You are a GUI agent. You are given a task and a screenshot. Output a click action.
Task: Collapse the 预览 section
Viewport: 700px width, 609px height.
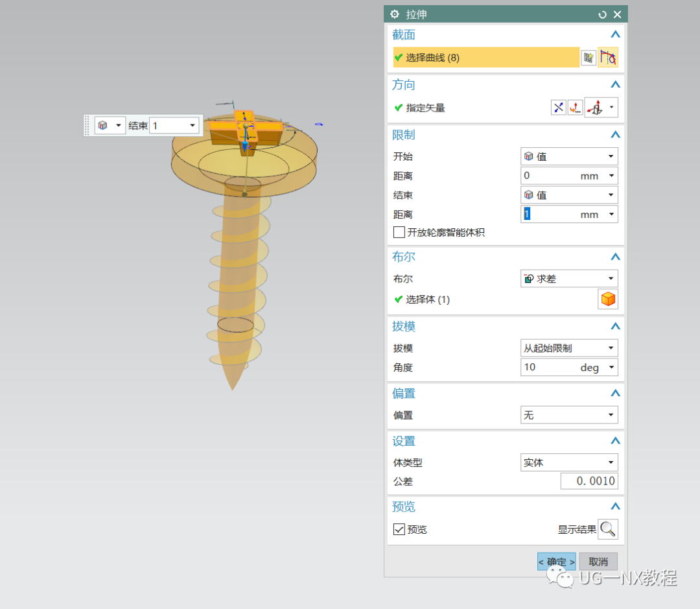coord(615,507)
